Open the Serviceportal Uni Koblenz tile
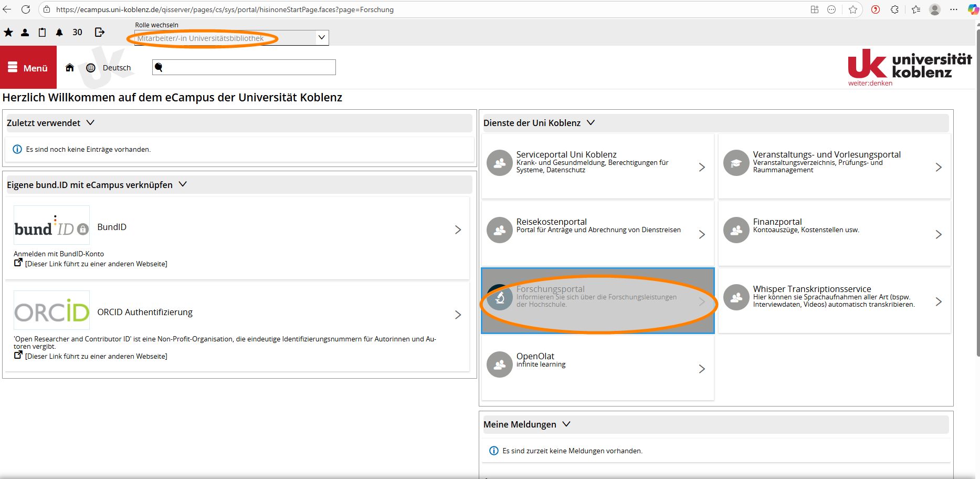Viewport: 980px width, 479px height. [597, 166]
